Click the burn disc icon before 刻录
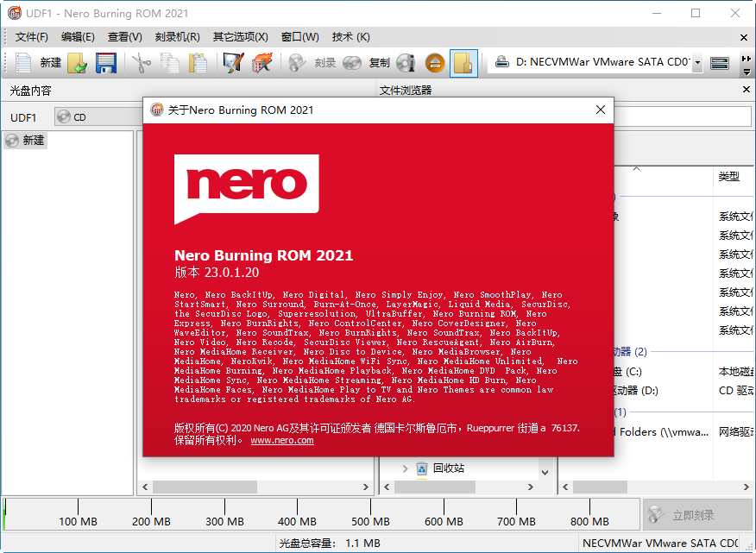756x553 pixels. [297, 63]
